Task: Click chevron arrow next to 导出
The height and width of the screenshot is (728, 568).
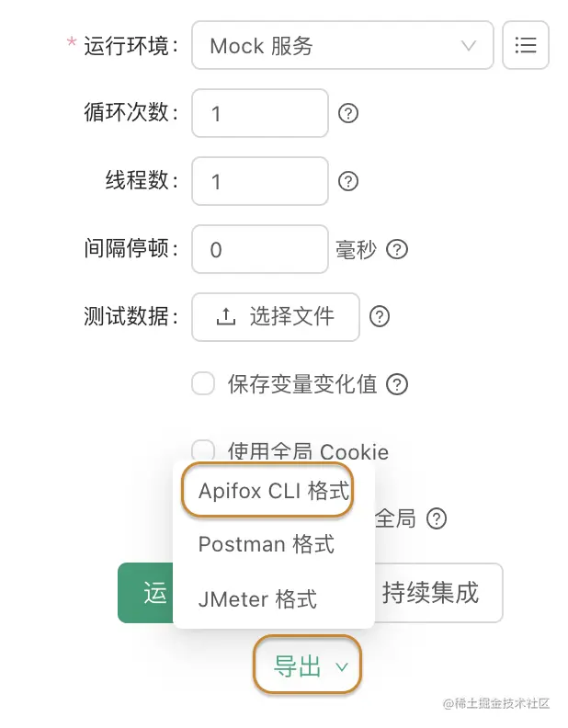Action: pyautogui.click(x=343, y=667)
